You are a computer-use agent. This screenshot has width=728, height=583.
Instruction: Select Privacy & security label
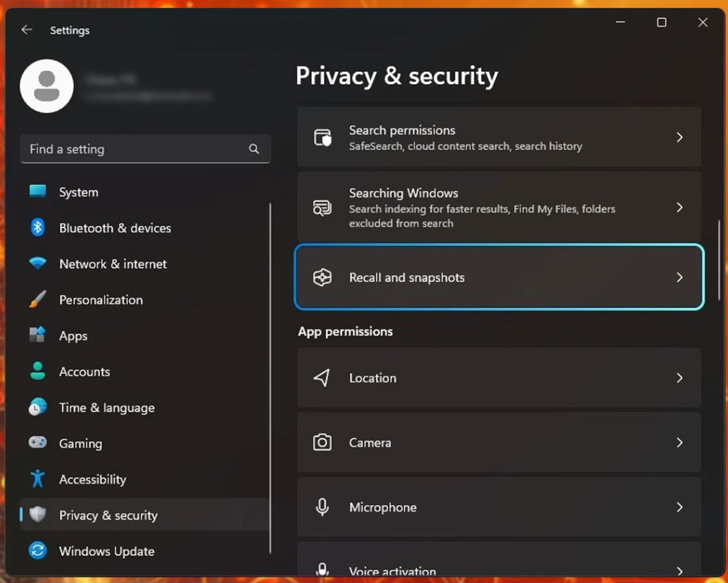click(x=109, y=515)
